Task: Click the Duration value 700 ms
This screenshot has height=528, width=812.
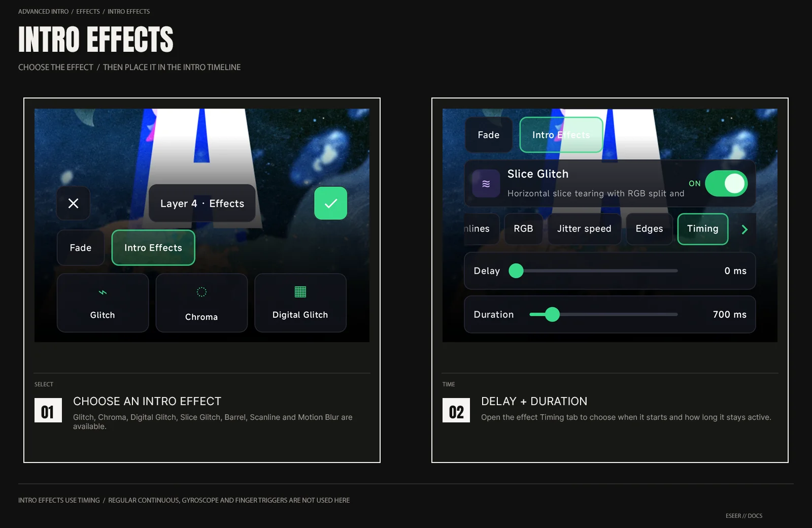Action: click(x=730, y=315)
